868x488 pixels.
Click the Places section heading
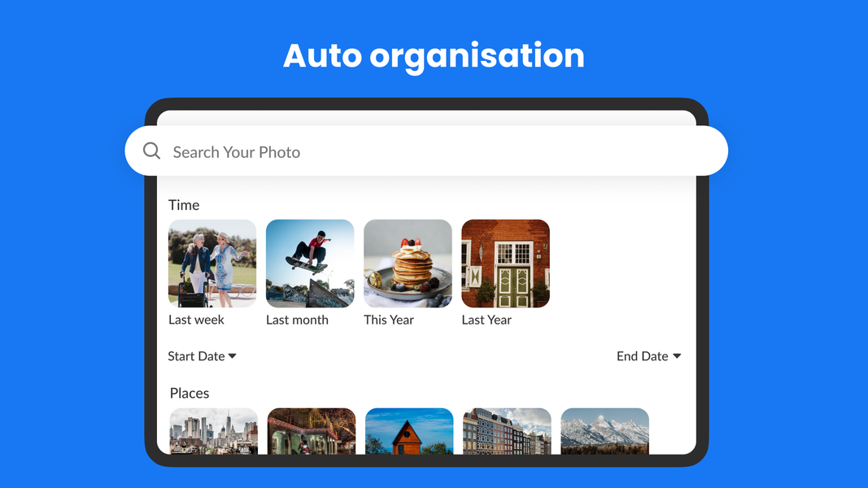190,393
